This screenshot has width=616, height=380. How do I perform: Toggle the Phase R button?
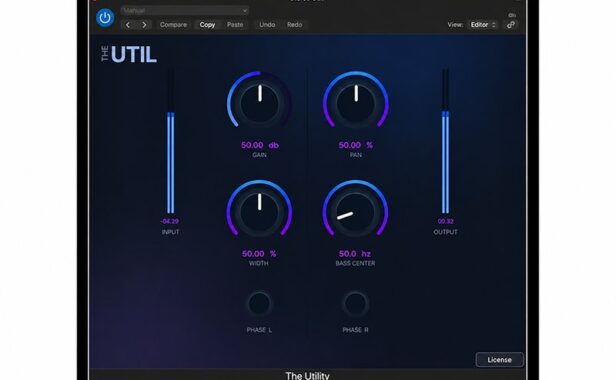coord(355,303)
